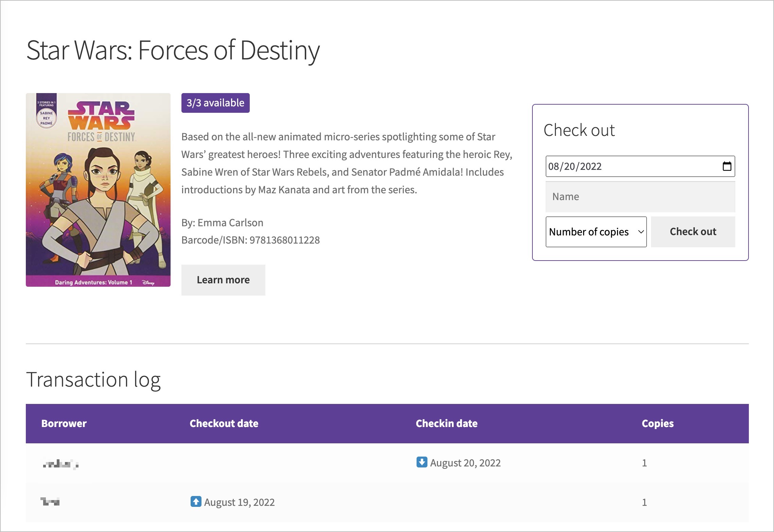Focus the Name input field
The width and height of the screenshot is (774, 532).
click(x=640, y=197)
